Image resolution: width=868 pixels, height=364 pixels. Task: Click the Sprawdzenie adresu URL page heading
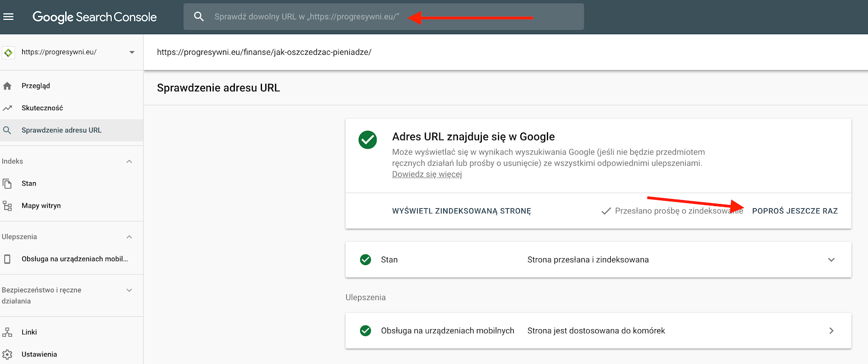(x=219, y=88)
